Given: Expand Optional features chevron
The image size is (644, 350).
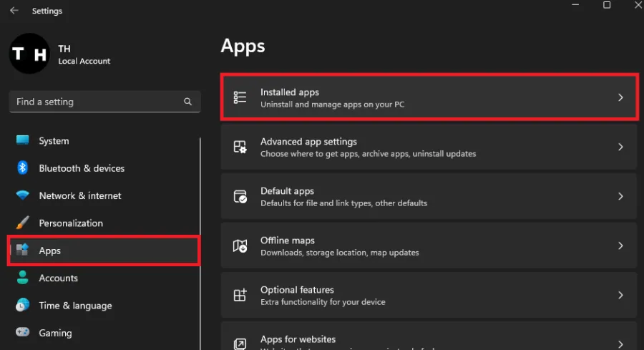Looking at the screenshot, I should pos(620,295).
